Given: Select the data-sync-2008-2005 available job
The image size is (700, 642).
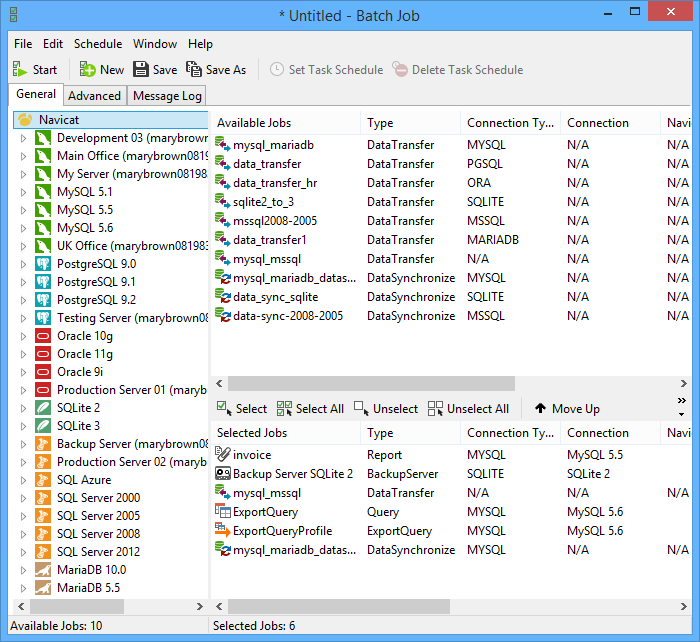Looking at the screenshot, I should click(x=451, y=316).
